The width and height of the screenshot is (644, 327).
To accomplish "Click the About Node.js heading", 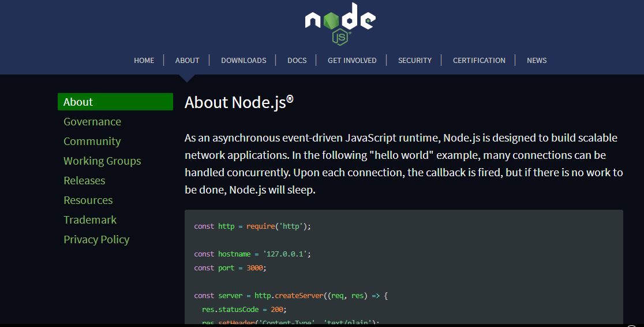I will point(239,102).
